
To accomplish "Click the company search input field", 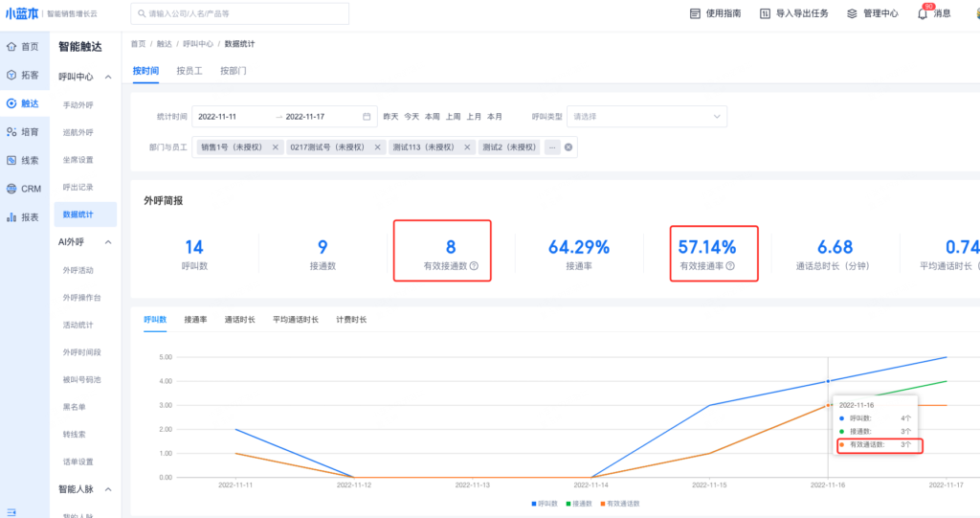I will 239,13.
